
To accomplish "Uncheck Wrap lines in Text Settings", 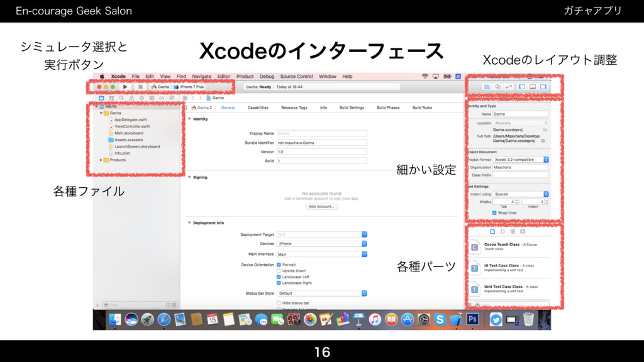I will (x=494, y=213).
